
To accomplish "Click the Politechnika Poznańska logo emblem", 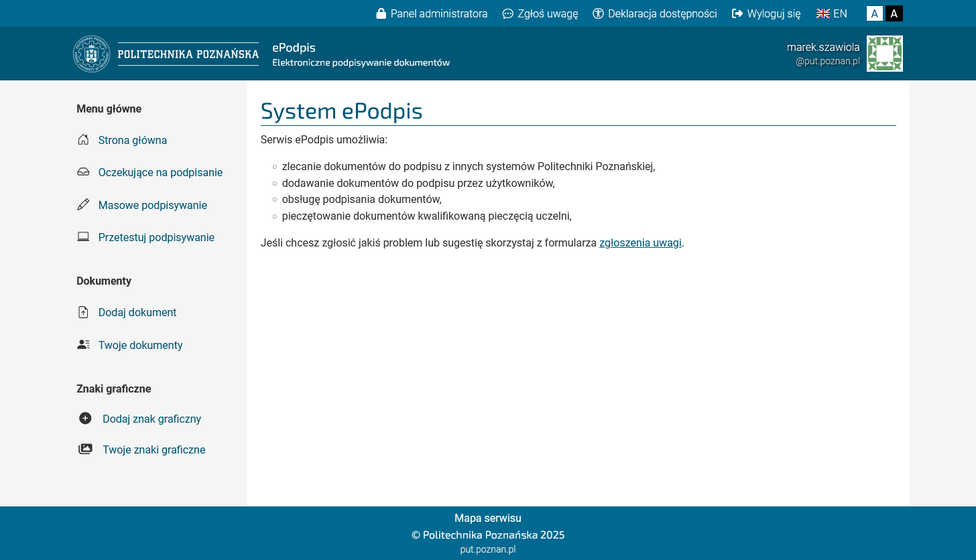I will pos(91,54).
